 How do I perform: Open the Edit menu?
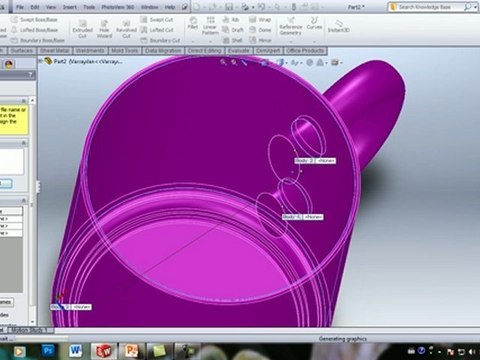(35, 7)
